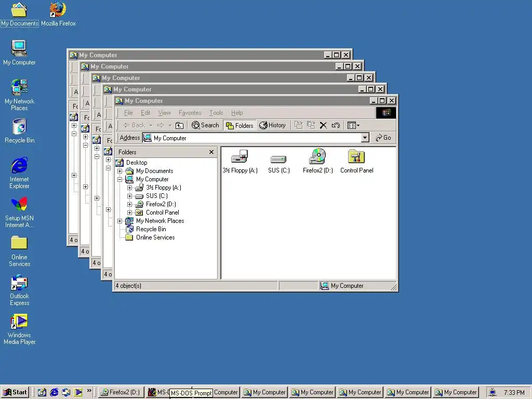Expand 3½ Floppy (A:) tree node
The height and width of the screenshot is (399, 532).
129,188
